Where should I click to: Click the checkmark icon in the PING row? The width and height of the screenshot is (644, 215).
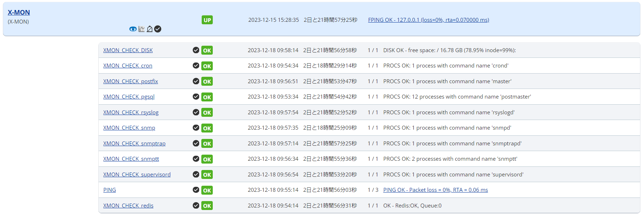tap(196, 190)
